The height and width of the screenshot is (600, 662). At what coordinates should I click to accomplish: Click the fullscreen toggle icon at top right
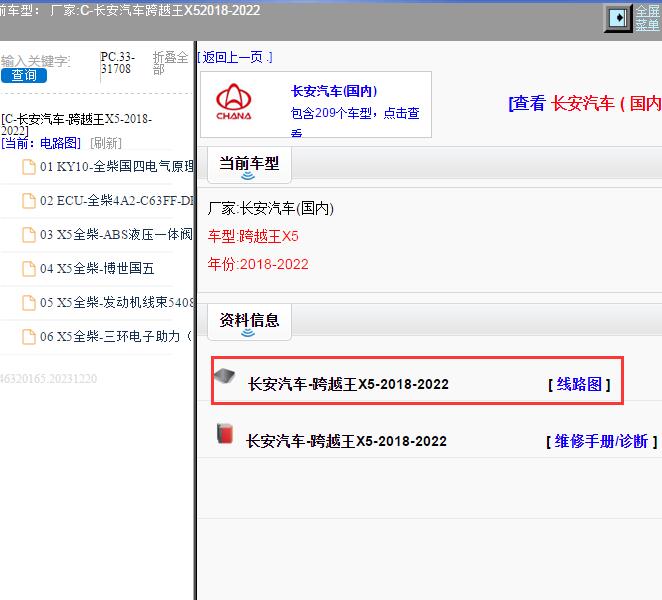click(x=619, y=18)
